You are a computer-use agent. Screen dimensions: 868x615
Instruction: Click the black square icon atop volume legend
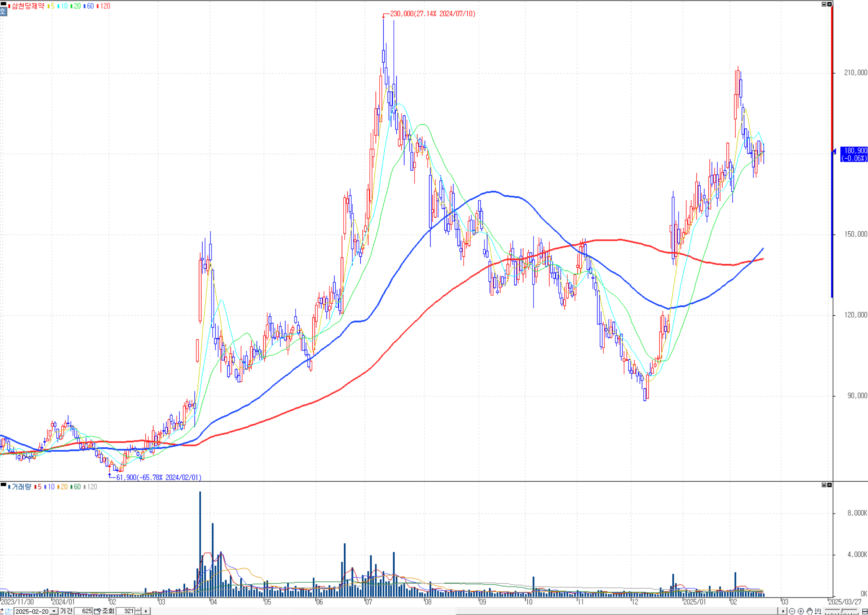coord(3,484)
